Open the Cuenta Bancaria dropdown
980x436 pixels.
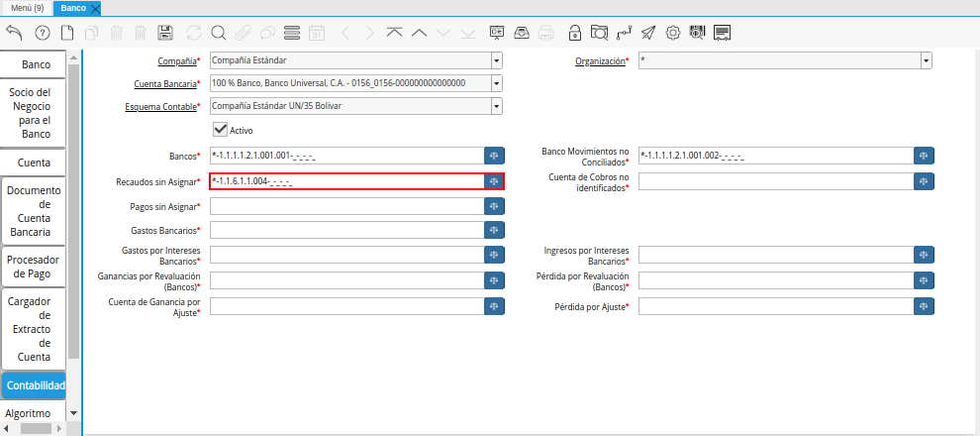[x=496, y=83]
